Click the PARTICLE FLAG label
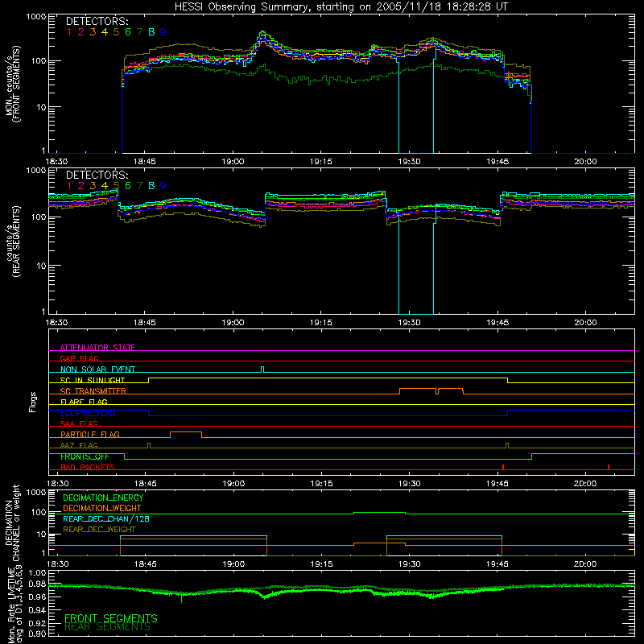 pos(90,434)
